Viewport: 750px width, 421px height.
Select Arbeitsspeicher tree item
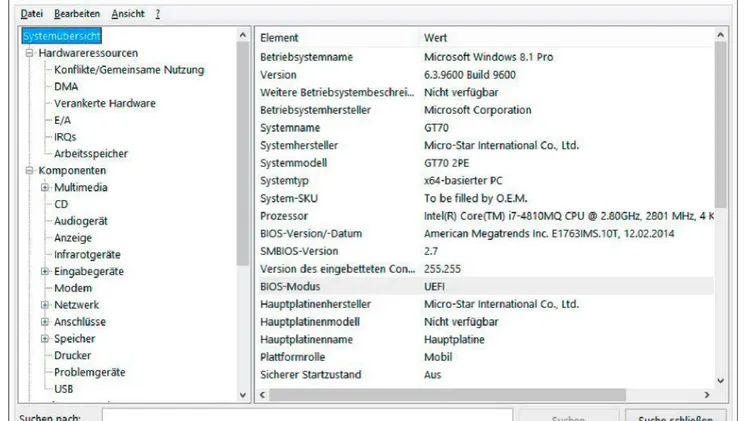pyautogui.click(x=91, y=154)
